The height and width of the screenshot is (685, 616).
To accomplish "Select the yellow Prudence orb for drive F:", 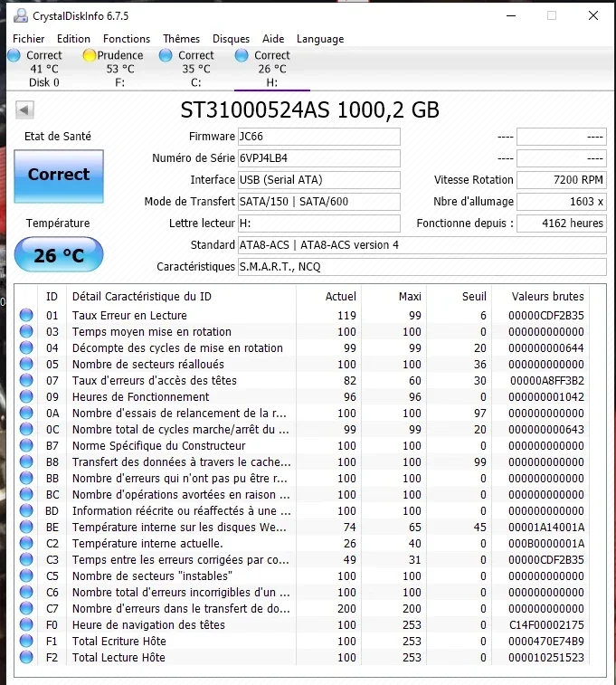I will click(90, 55).
